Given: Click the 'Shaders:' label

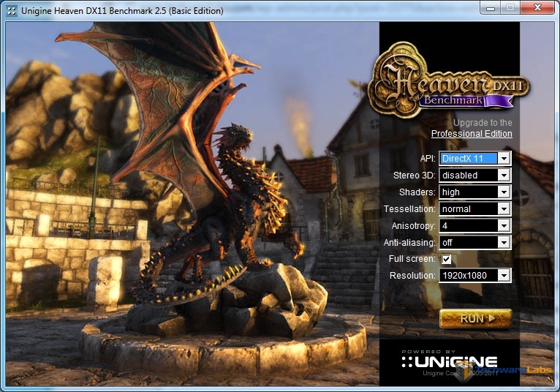Looking at the screenshot, I should (x=417, y=192).
